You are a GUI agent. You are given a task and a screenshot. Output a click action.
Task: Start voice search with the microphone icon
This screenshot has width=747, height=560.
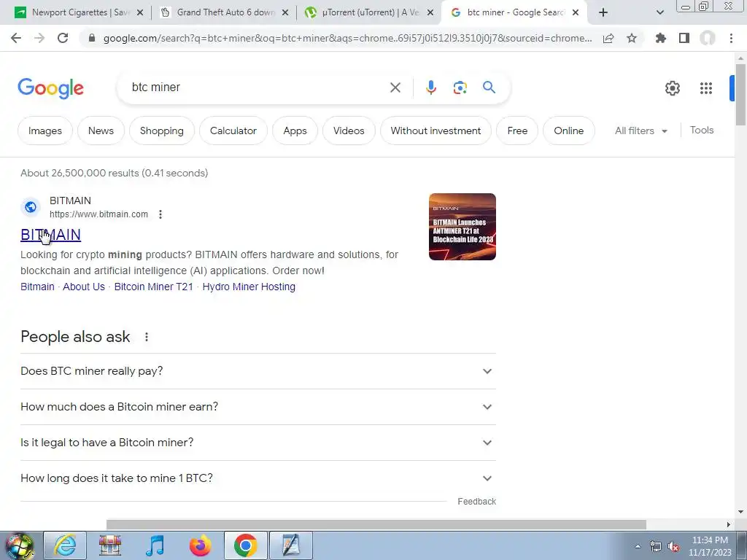430,87
